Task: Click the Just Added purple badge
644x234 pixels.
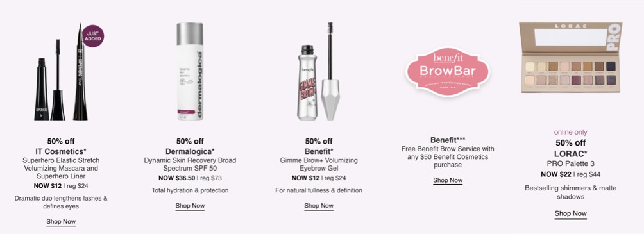Action: (x=93, y=36)
